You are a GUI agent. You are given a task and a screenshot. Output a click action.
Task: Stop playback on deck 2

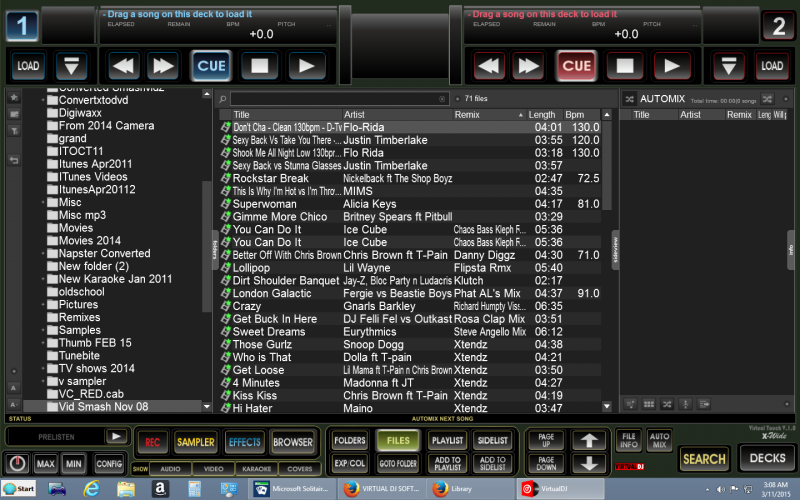(x=624, y=66)
